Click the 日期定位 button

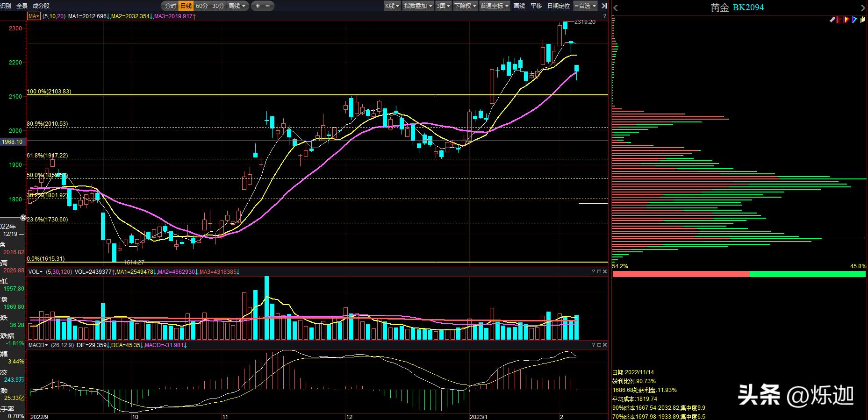tap(559, 6)
